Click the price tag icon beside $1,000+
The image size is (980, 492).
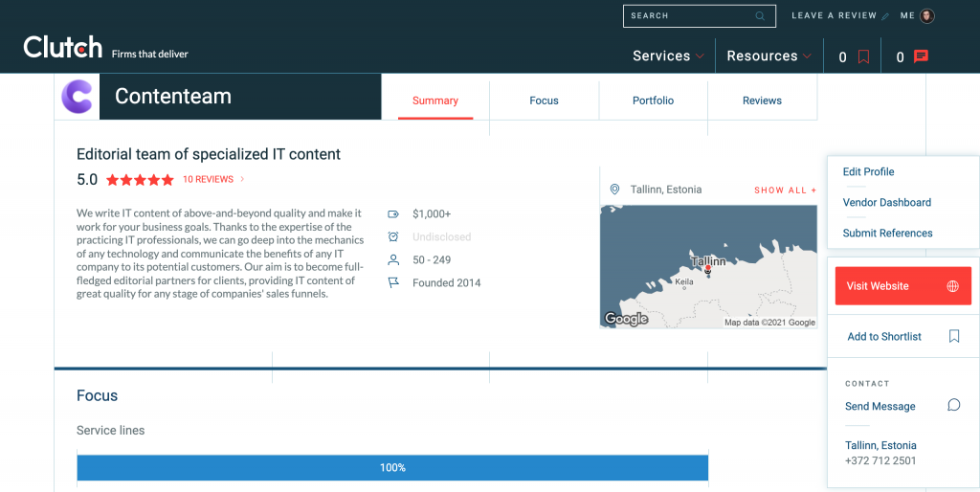click(x=393, y=213)
